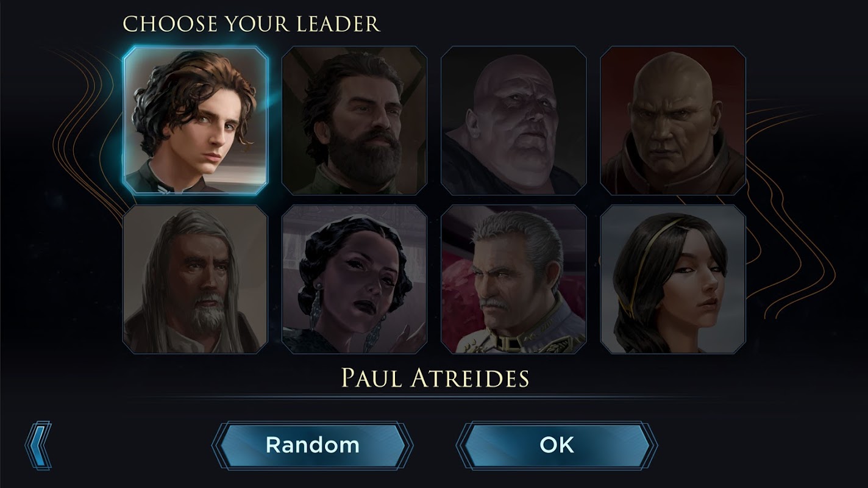Screen dimensions: 868x488
Task: Click the Choose Your Leader heading
Action: click(x=251, y=24)
